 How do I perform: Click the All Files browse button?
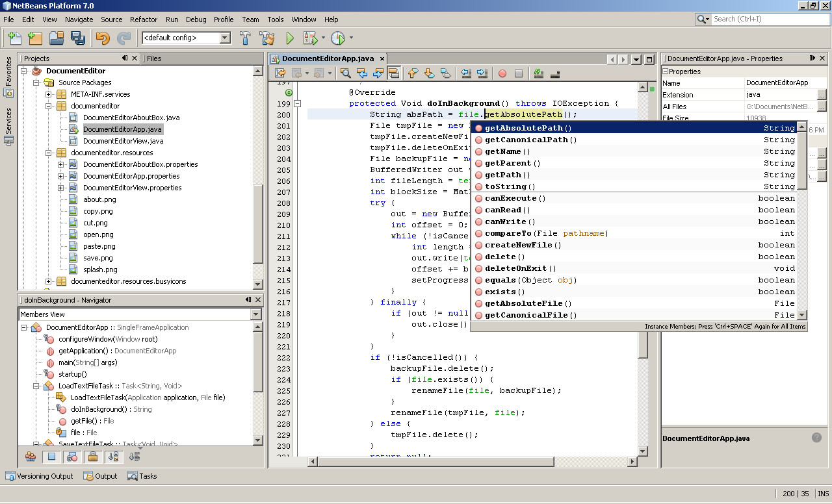coord(822,107)
